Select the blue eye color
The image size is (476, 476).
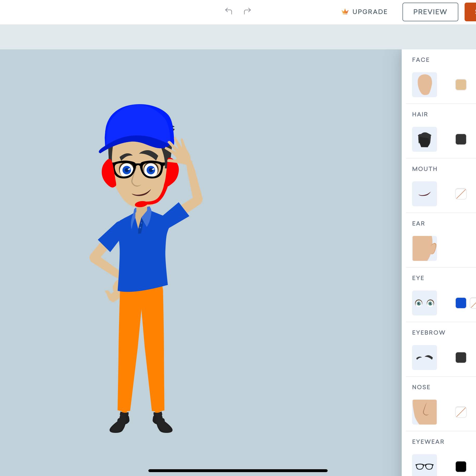pyautogui.click(x=461, y=303)
